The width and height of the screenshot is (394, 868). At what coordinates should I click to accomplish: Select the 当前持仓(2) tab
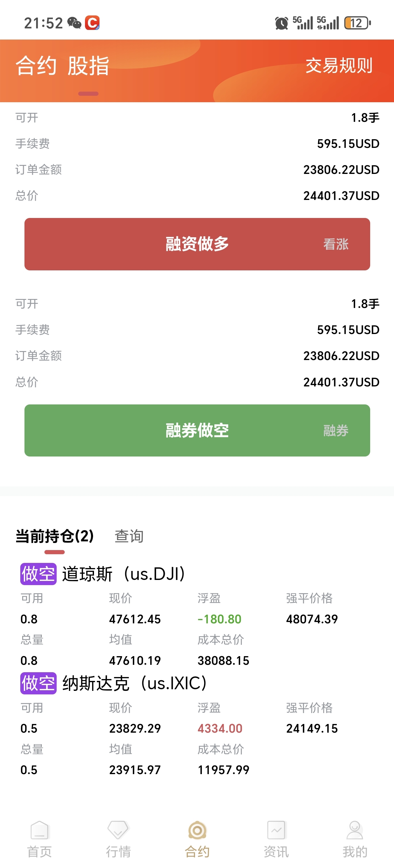coord(55,536)
